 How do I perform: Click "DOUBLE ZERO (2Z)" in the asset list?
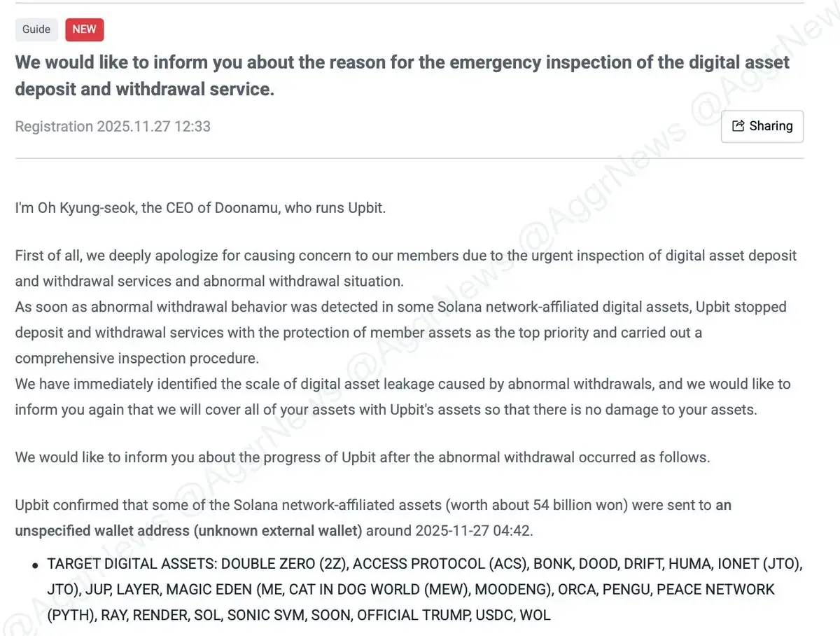click(x=276, y=564)
